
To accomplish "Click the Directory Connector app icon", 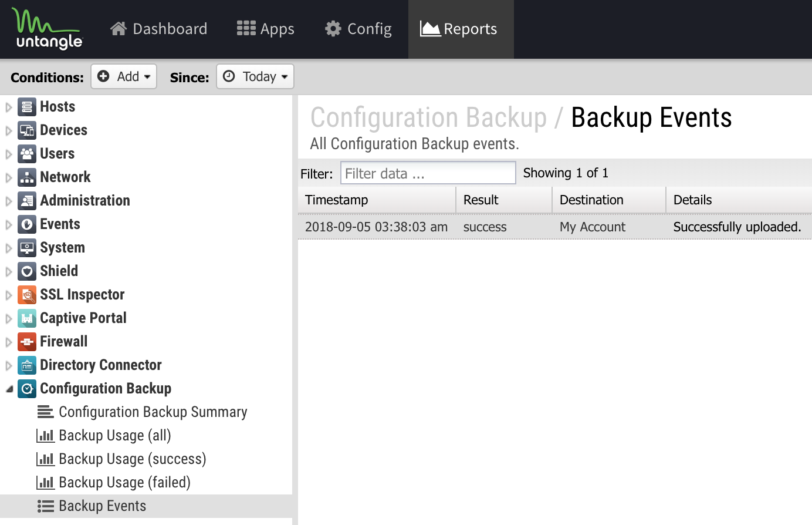I will 27,365.
